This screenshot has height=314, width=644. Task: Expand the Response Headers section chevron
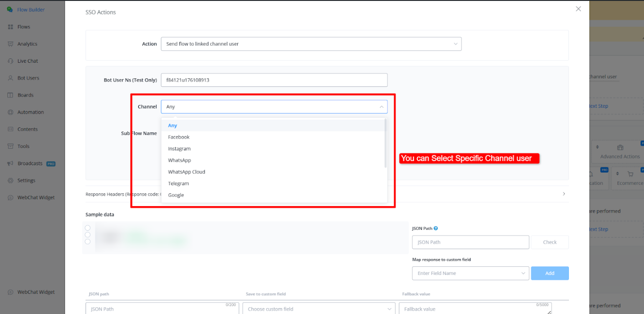click(x=564, y=194)
